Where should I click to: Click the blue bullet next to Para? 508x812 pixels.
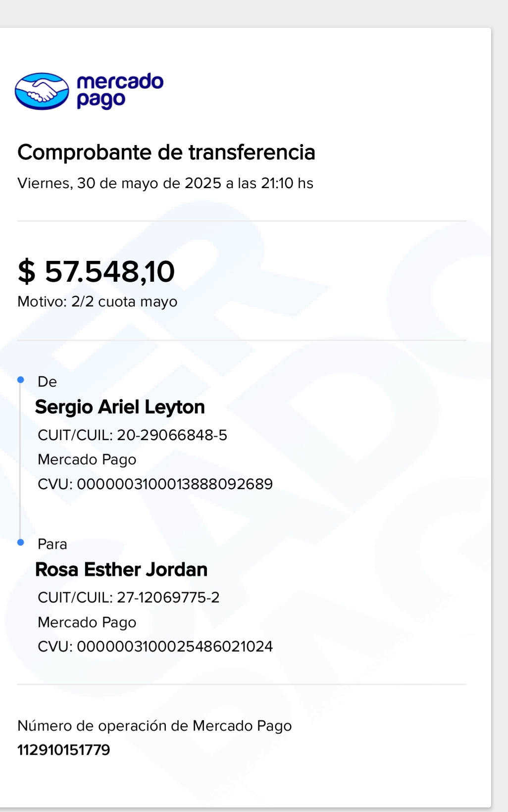pos(21,542)
